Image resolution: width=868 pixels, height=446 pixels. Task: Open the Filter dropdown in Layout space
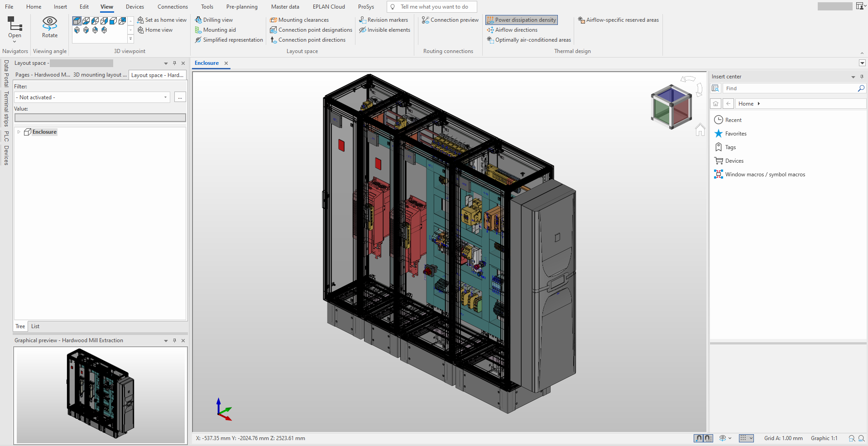tap(165, 97)
